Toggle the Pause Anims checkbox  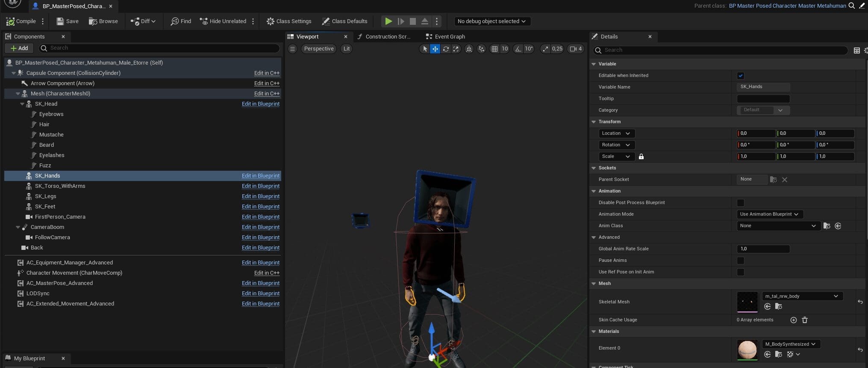click(741, 261)
